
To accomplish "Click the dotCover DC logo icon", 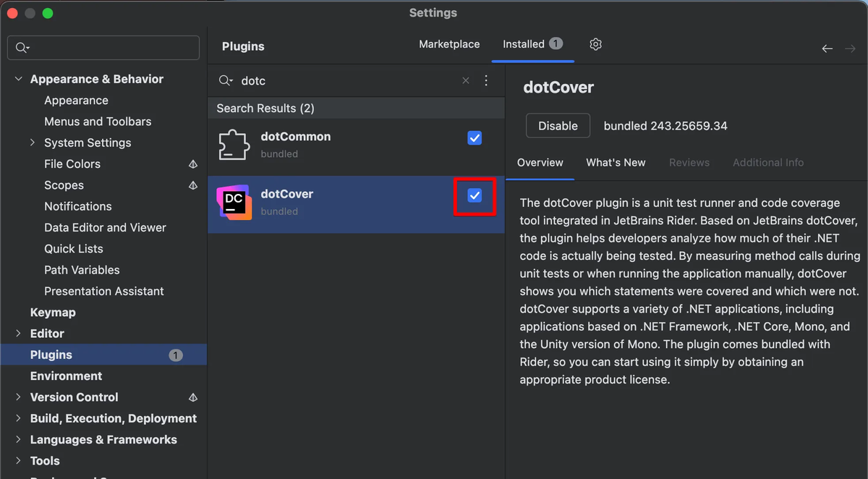I will pyautogui.click(x=234, y=202).
